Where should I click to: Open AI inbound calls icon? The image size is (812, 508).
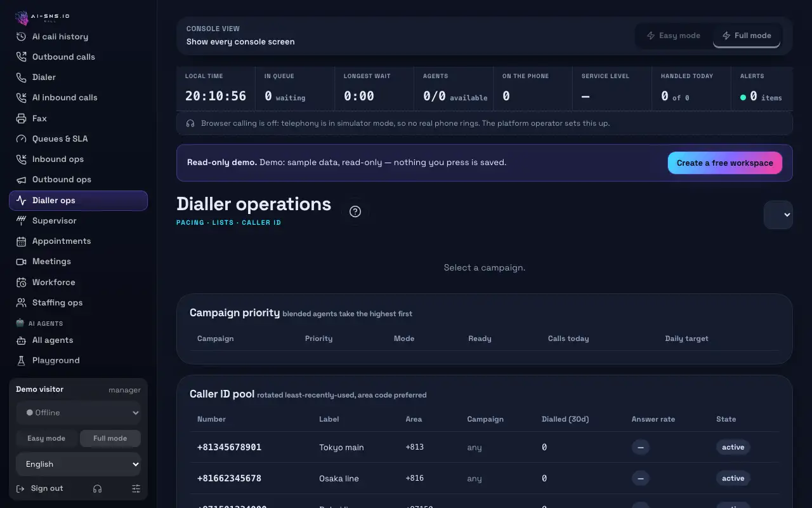(x=21, y=98)
